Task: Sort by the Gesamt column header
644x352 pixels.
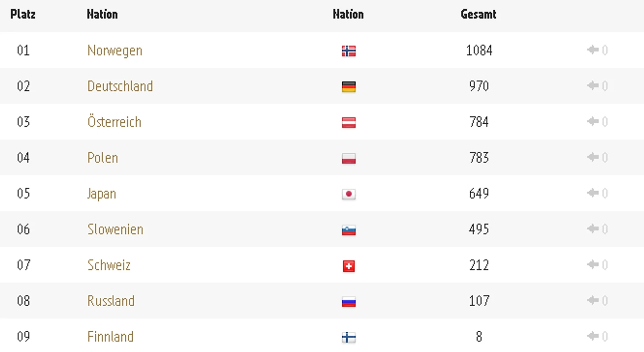Action: click(x=479, y=14)
